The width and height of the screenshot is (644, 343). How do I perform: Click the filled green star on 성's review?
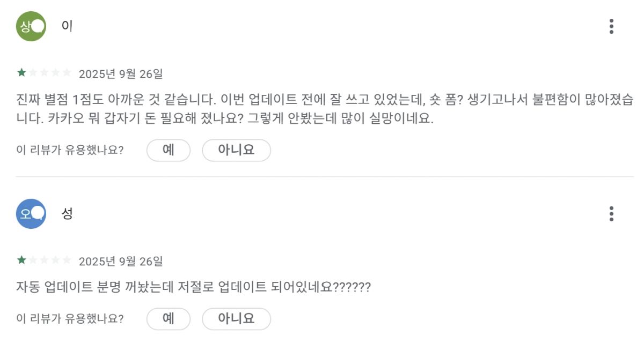click(21, 260)
